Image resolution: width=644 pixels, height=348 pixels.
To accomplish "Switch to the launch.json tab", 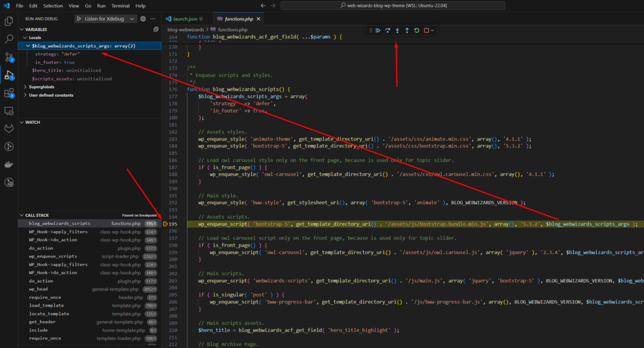I will (x=187, y=19).
